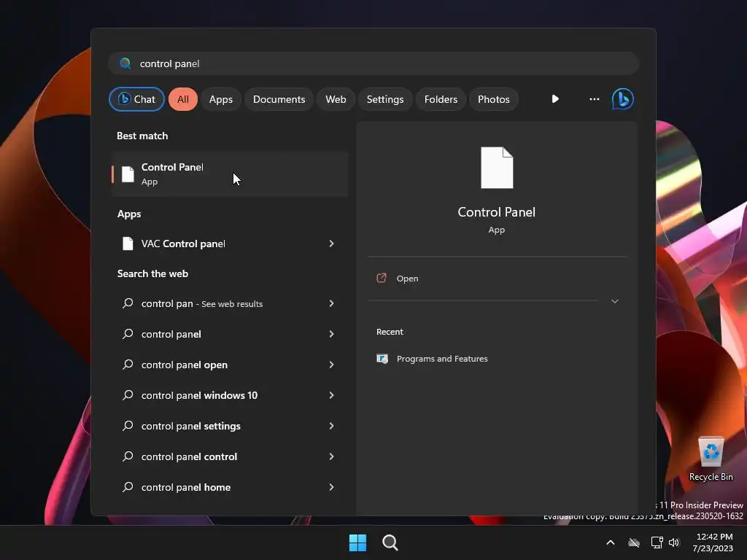Image resolution: width=747 pixels, height=560 pixels.
Task: Expand 'control panel' web suggestion chevron
Action: click(332, 334)
